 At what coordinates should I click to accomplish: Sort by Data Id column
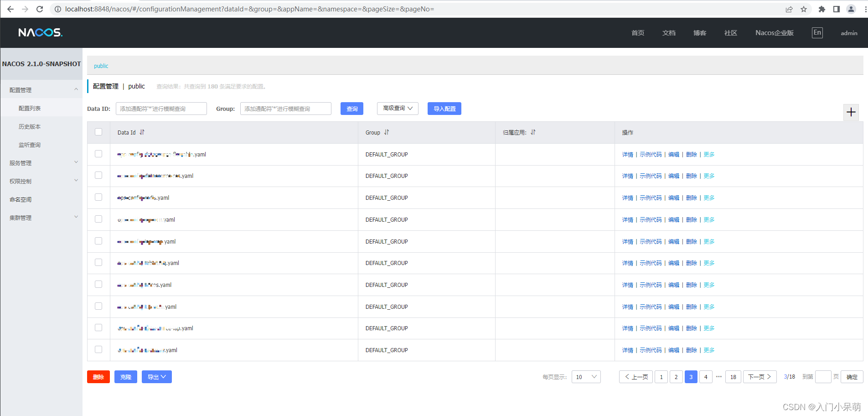[x=142, y=132]
